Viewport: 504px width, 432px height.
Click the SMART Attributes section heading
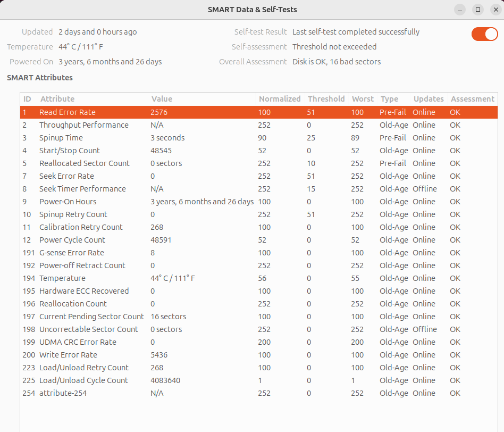click(x=40, y=78)
